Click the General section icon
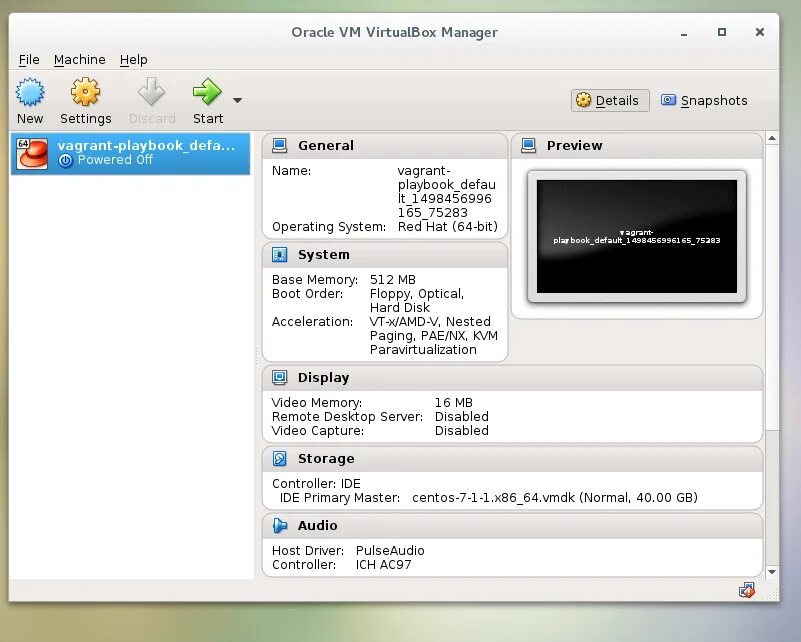This screenshot has width=801, height=642. point(281,144)
